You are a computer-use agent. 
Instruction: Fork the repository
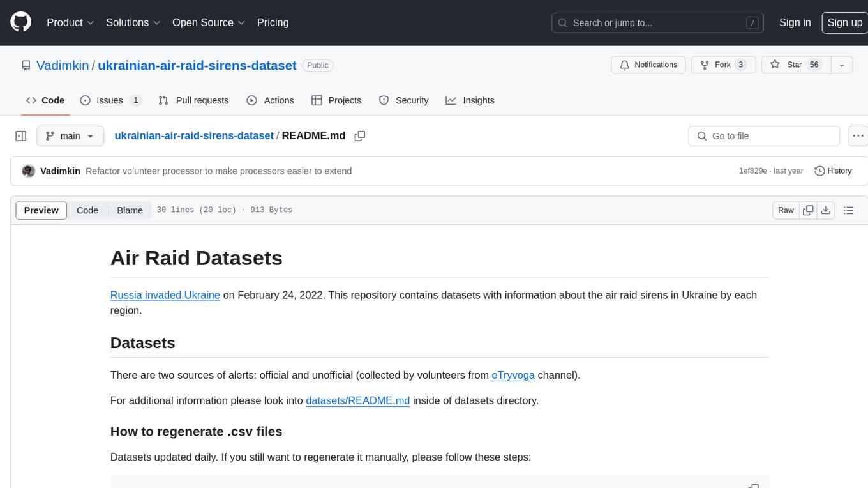(x=724, y=65)
